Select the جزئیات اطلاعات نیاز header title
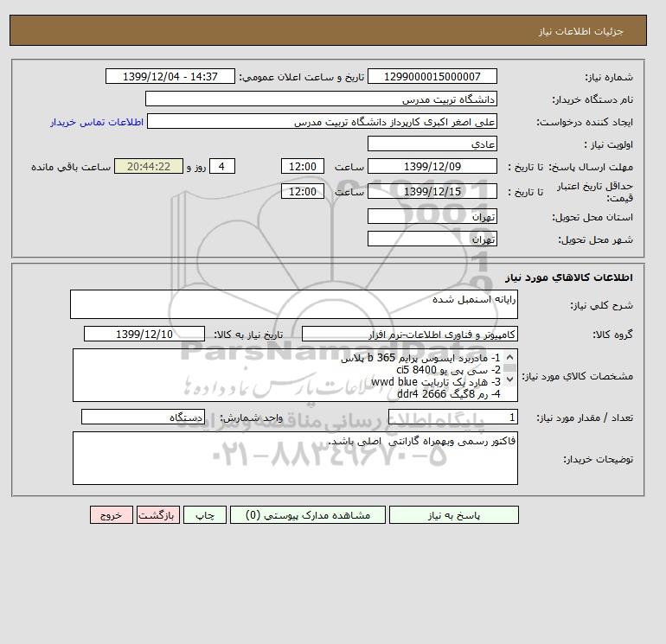The width and height of the screenshot is (666, 644). 580,31
